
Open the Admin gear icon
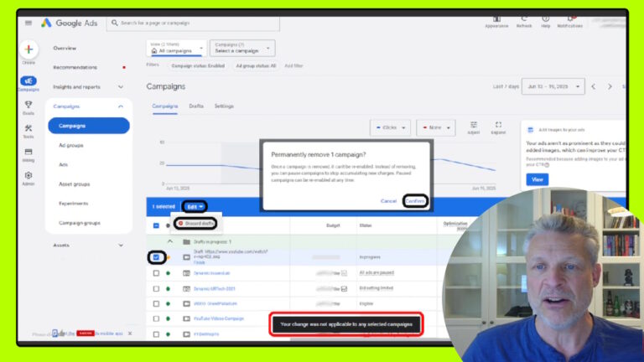(x=29, y=177)
